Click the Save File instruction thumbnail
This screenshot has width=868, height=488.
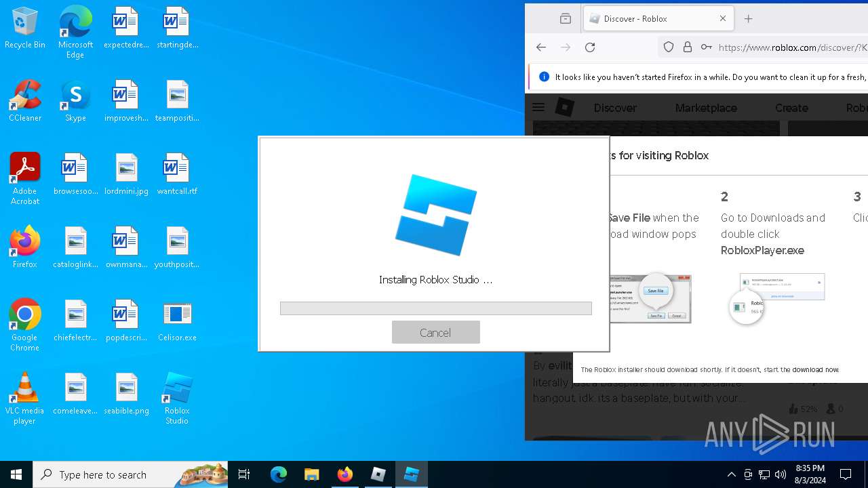tap(650, 298)
